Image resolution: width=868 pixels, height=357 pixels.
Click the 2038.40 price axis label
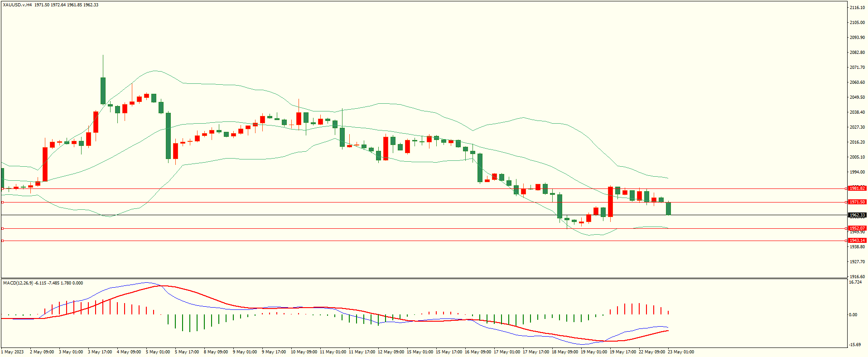(x=858, y=112)
